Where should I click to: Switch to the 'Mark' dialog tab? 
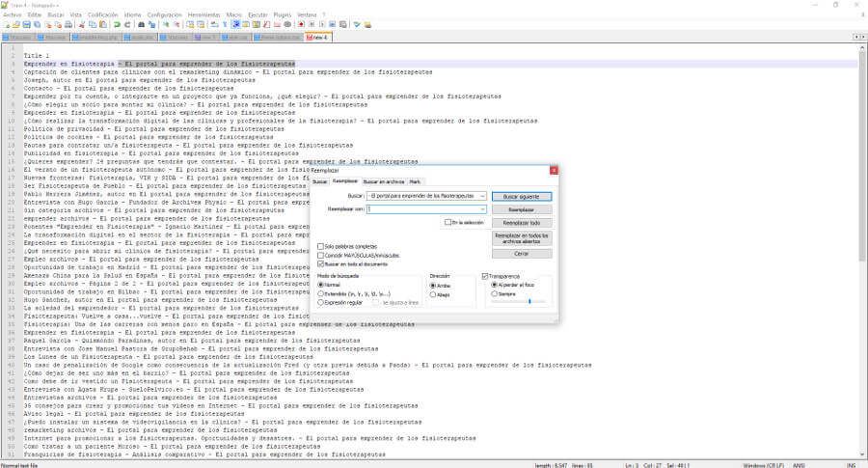coord(415,181)
